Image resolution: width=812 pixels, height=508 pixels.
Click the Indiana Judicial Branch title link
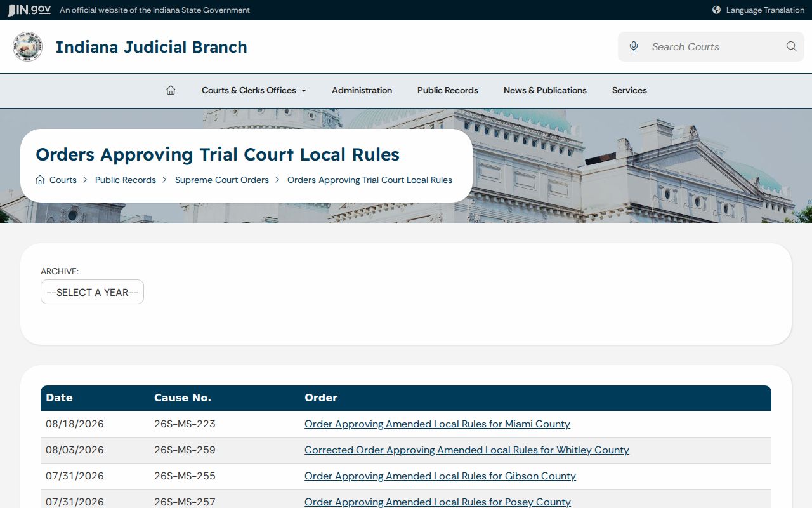151,47
